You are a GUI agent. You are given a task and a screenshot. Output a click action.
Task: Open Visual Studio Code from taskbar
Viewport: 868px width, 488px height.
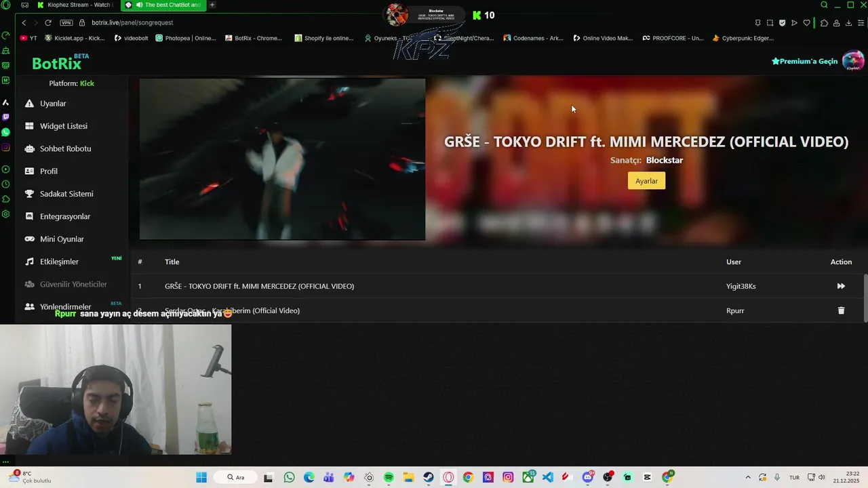[548, 477]
